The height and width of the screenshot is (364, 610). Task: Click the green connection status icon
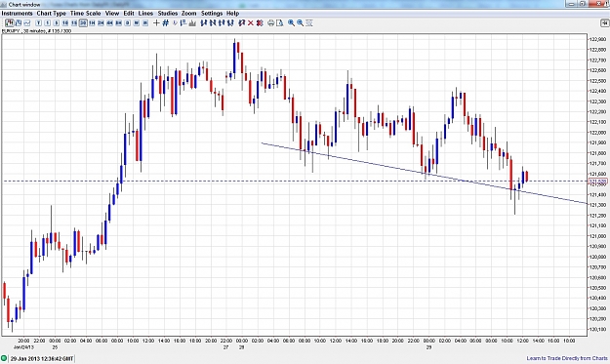pos(4,358)
